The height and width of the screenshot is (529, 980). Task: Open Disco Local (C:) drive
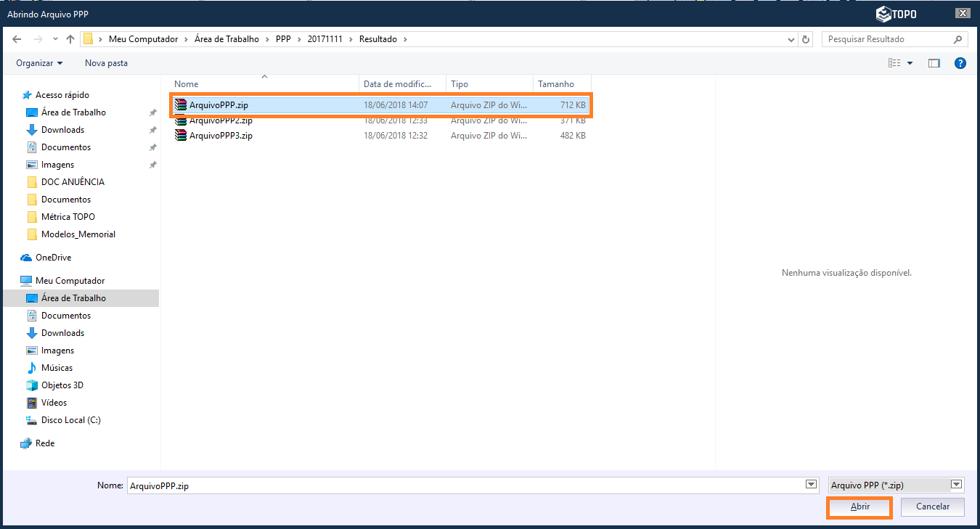tap(70, 420)
